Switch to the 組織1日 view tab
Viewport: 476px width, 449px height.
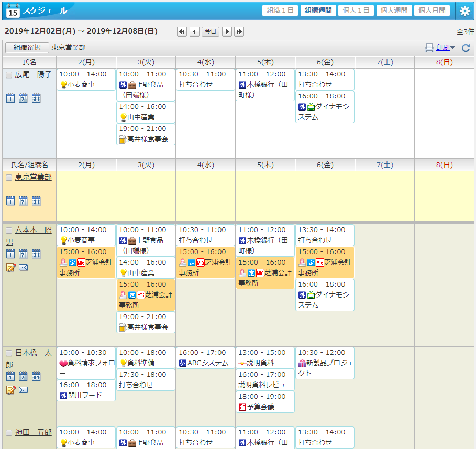[280, 10]
